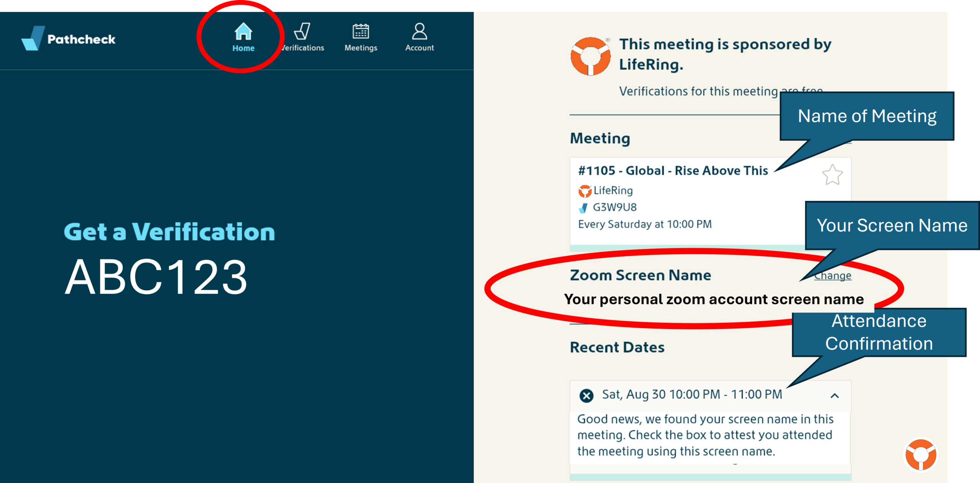This screenshot has width=980, height=483.
Task: Select Verifications from the top navigation
Action: (x=302, y=38)
